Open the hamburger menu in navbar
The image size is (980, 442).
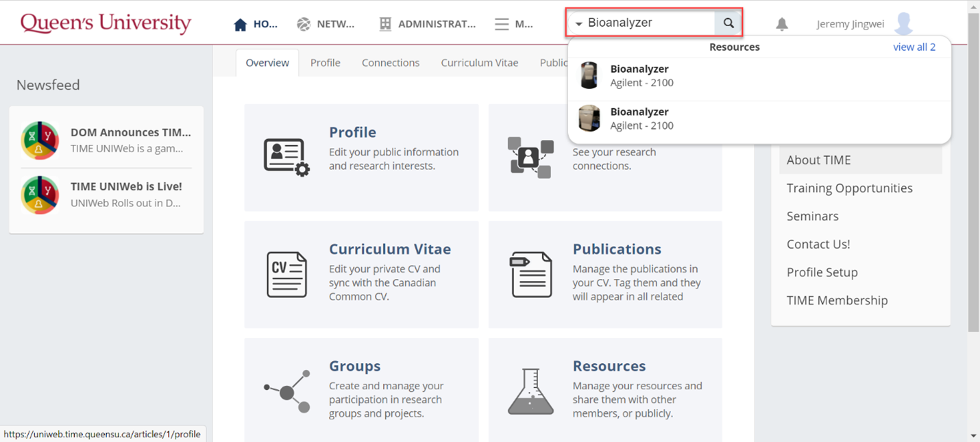(502, 25)
